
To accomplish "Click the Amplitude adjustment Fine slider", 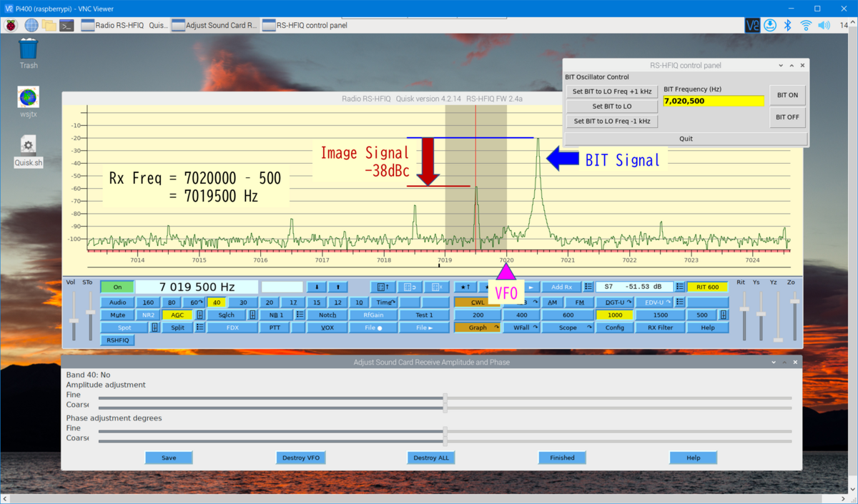I will pyautogui.click(x=445, y=398).
